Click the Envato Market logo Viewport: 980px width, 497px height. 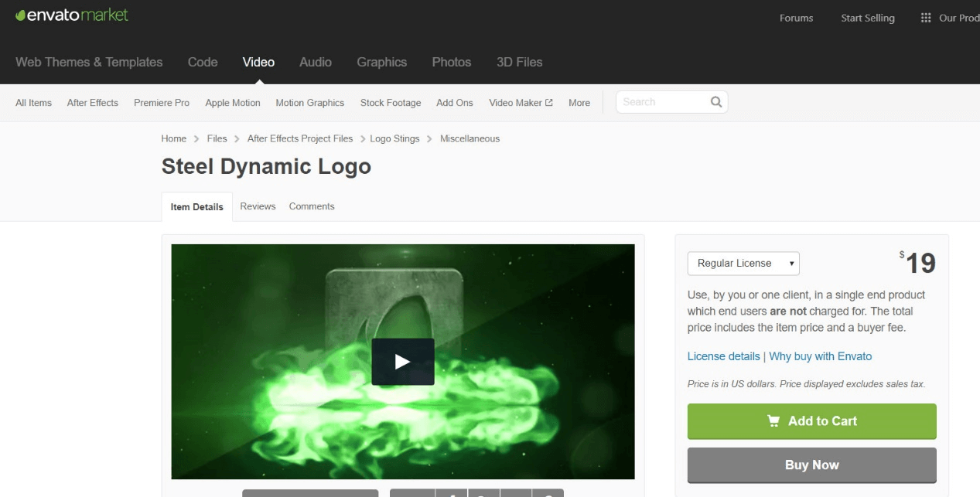tap(72, 15)
